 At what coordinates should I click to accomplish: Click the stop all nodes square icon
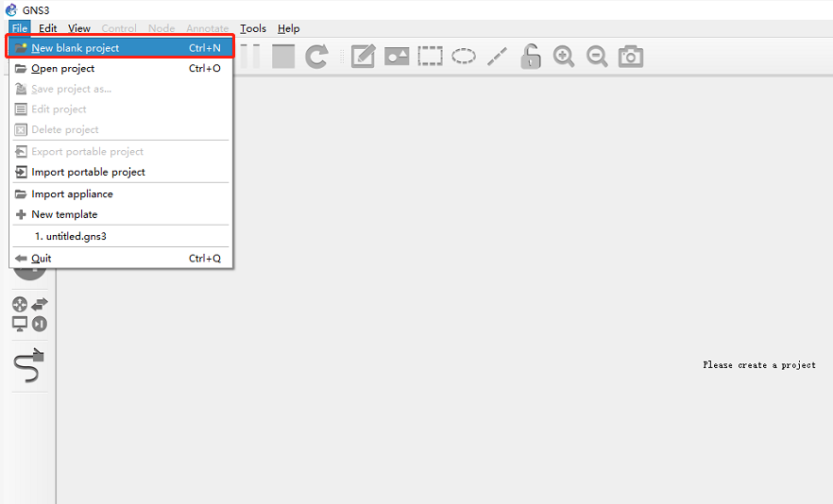click(283, 57)
